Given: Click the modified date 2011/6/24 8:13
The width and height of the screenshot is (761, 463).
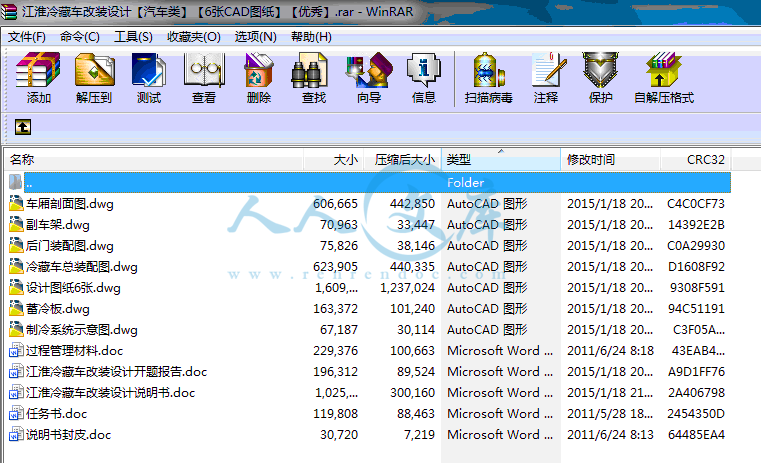Looking at the screenshot, I should (x=611, y=434).
